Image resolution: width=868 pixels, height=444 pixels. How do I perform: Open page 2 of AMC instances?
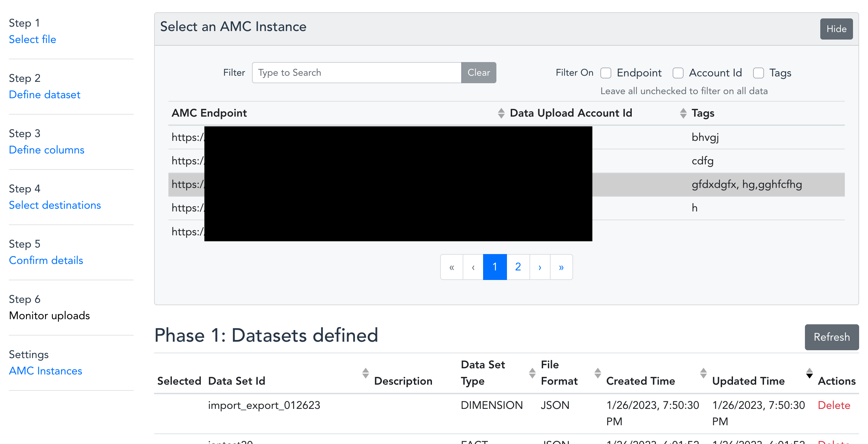518,267
